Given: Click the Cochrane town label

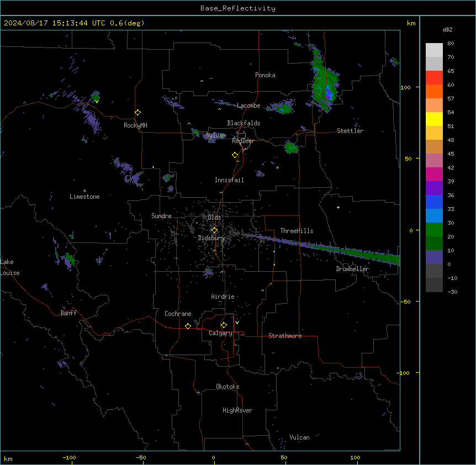Looking at the screenshot, I should click(x=178, y=314).
